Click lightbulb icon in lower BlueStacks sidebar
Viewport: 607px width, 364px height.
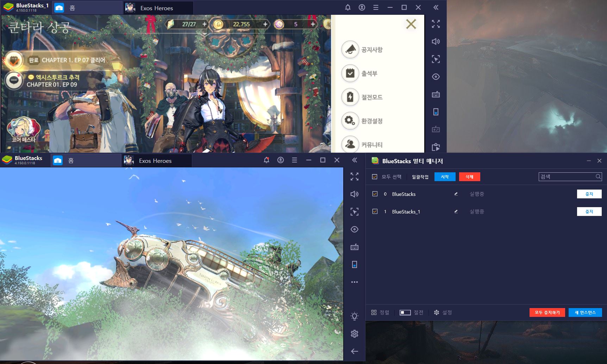(355, 316)
